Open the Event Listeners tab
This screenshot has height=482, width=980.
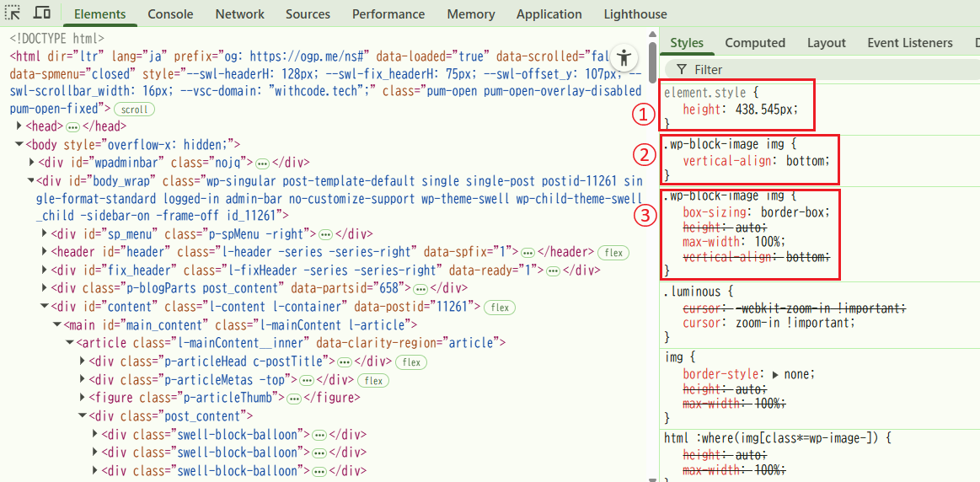[909, 43]
